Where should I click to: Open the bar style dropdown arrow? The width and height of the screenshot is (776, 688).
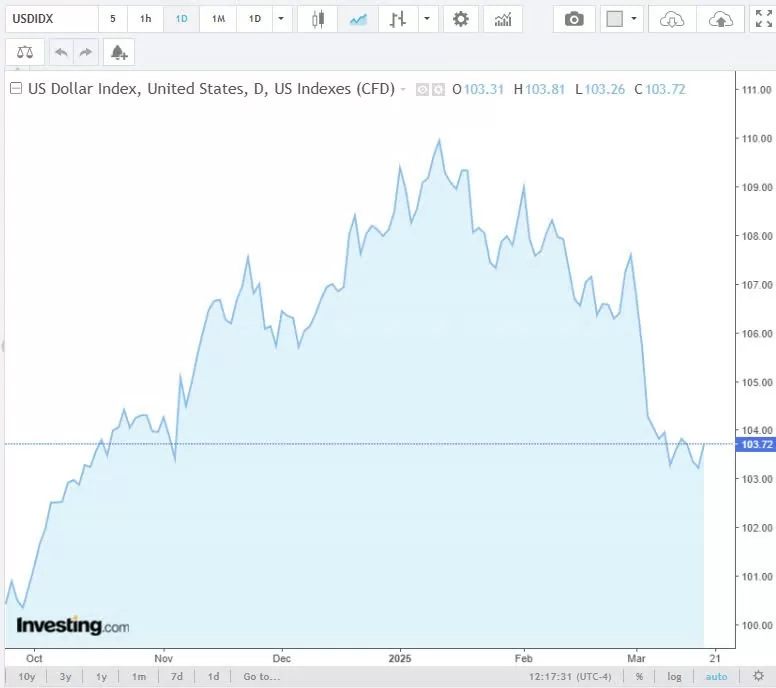point(428,19)
